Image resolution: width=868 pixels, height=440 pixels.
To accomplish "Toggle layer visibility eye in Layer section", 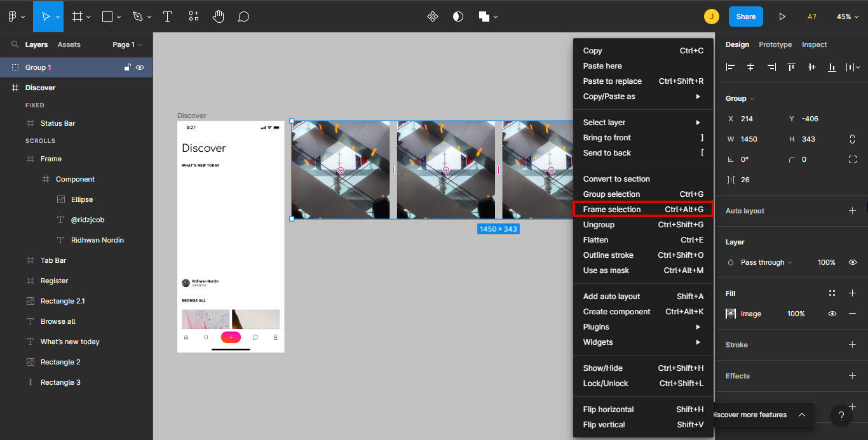I will (853, 262).
